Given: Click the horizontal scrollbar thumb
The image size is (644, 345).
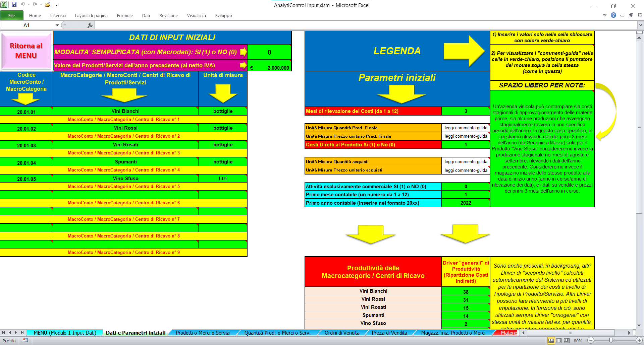Looking at the screenshot, I should point(570,333).
